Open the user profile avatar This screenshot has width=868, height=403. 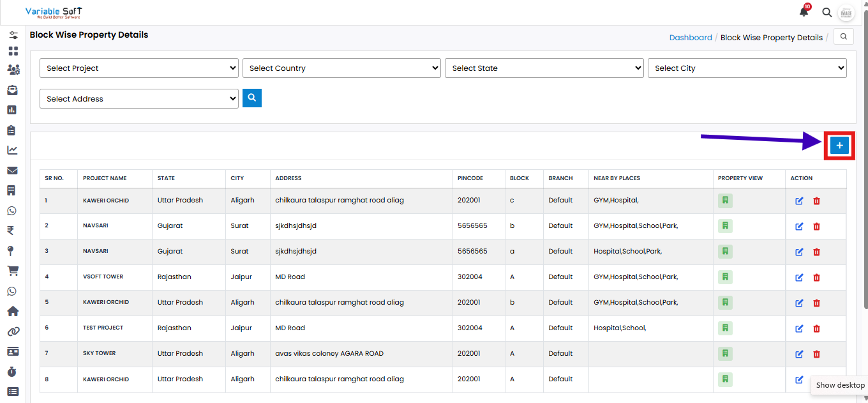(846, 13)
